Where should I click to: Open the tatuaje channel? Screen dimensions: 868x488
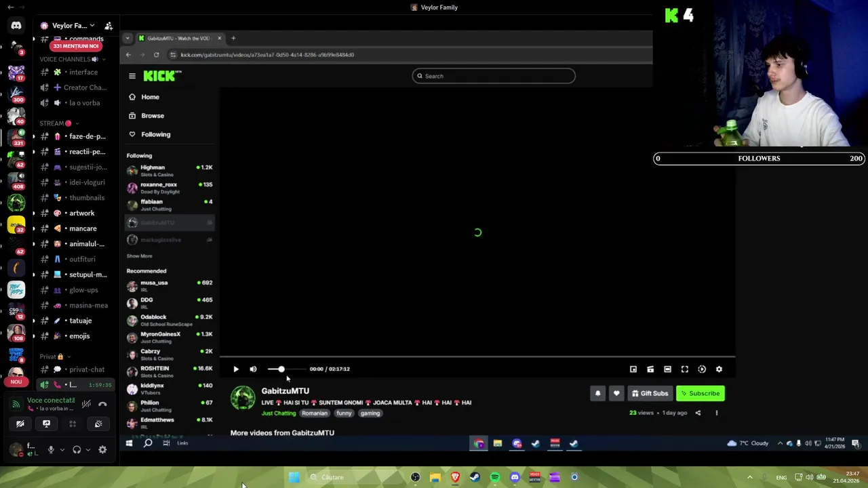(x=76, y=321)
